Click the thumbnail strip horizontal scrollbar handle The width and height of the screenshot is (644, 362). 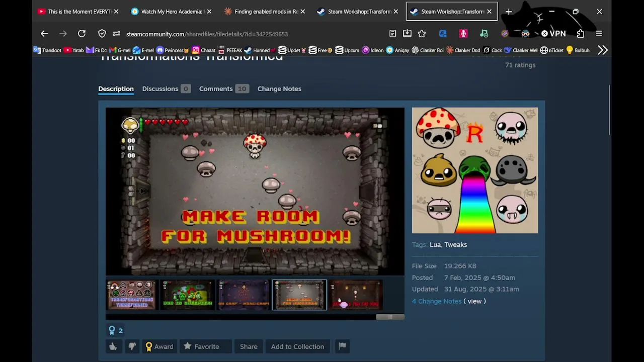390,317
